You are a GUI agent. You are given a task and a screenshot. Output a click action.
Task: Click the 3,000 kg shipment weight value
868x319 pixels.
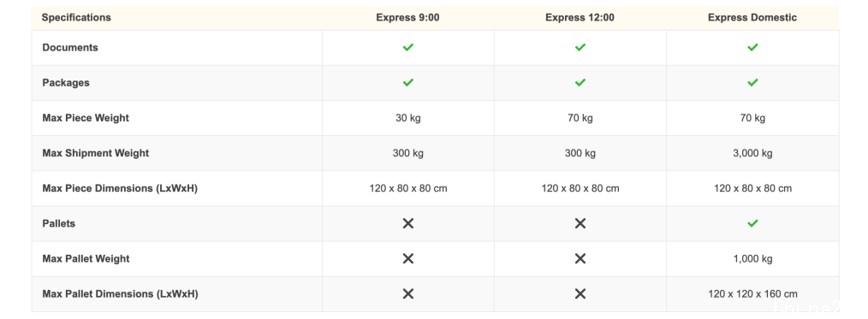752,153
